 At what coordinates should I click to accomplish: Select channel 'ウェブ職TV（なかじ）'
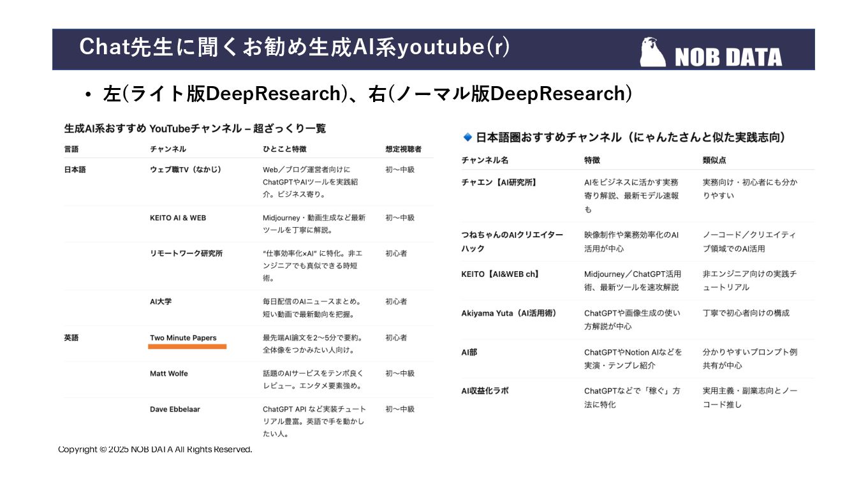pos(187,170)
